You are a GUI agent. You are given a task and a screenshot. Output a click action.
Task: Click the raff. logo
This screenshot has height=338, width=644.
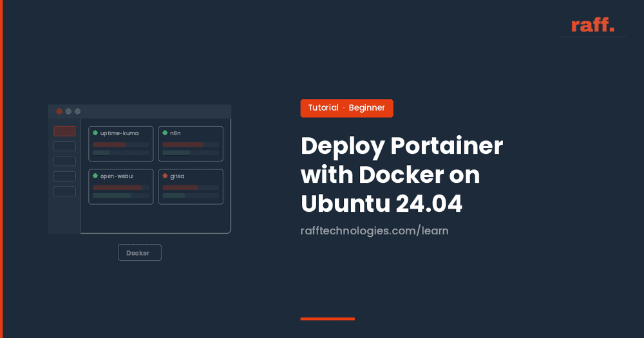[592, 26]
